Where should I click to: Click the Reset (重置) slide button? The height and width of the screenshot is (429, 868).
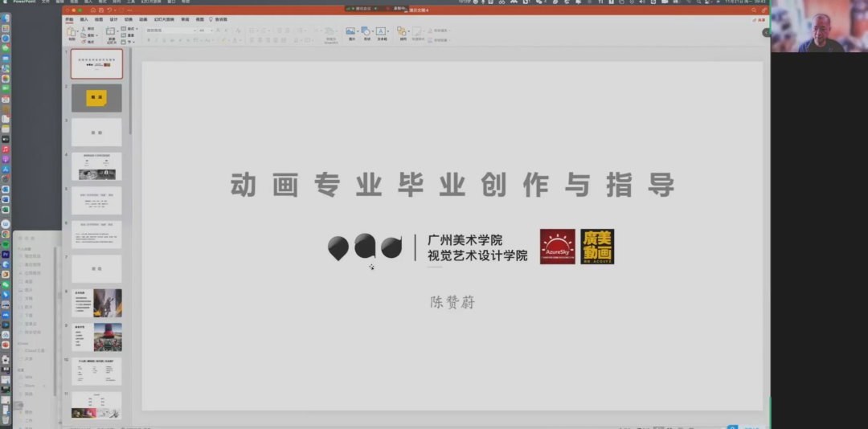[128, 35]
